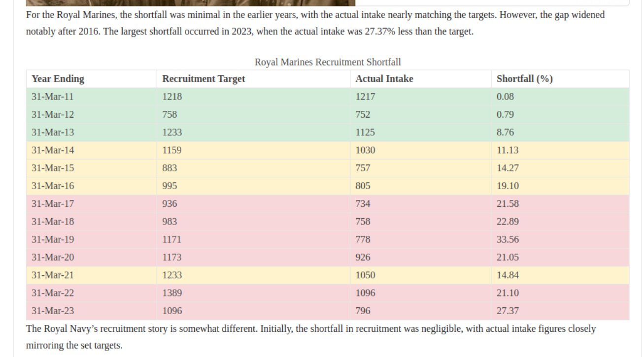Select shortfall value 21.05
This screenshot has width=644, height=357.
click(x=560, y=257)
